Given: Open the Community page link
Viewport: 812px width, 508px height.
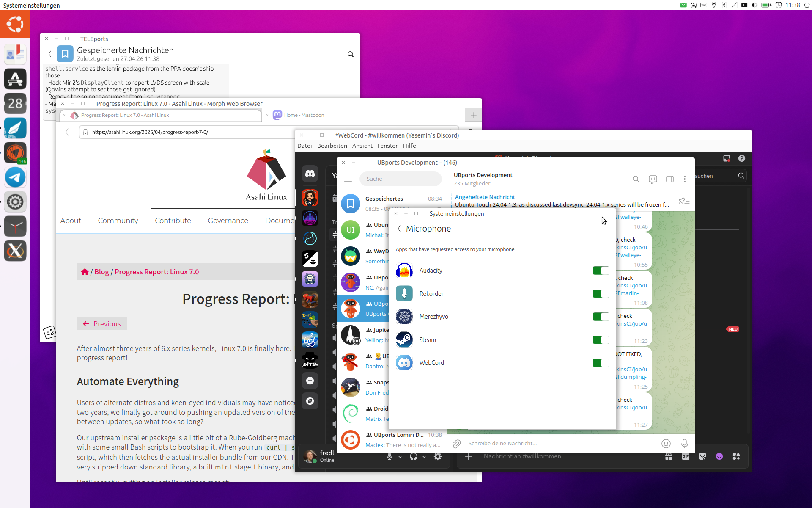Looking at the screenshot, I should pyautogui.click(x=118, y=221).
